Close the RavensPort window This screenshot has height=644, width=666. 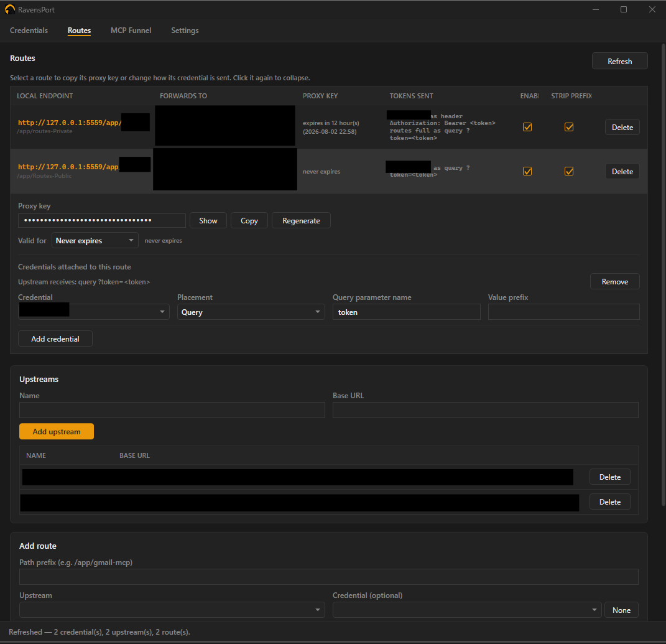pos(652,9)
